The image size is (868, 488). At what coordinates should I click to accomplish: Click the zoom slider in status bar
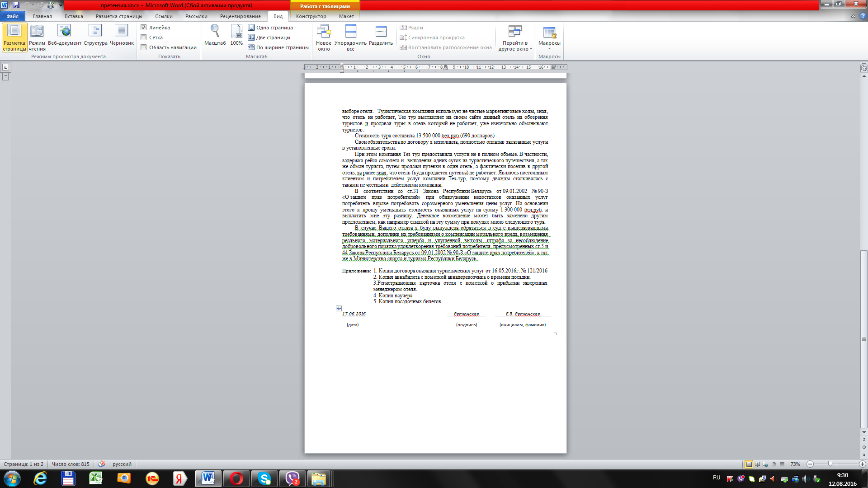pyautogui.click(x=830, y=464)
